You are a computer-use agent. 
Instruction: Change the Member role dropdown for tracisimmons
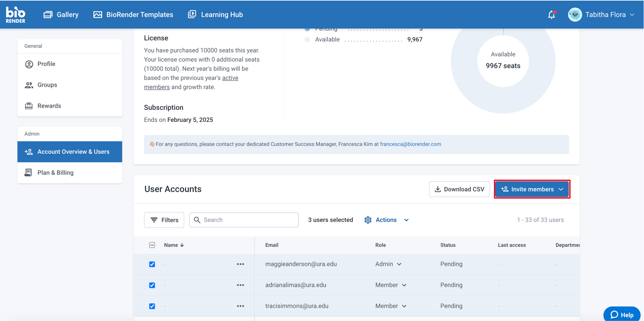(x=391, y=306)
